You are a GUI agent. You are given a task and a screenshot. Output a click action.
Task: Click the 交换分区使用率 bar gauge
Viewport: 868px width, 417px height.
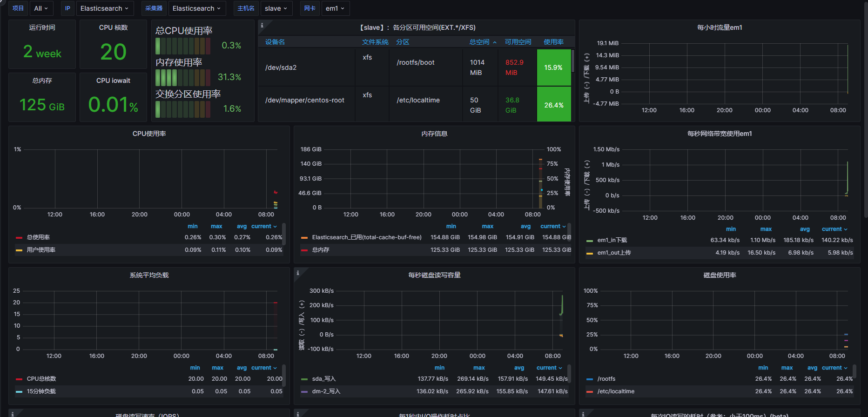(183, 109)
